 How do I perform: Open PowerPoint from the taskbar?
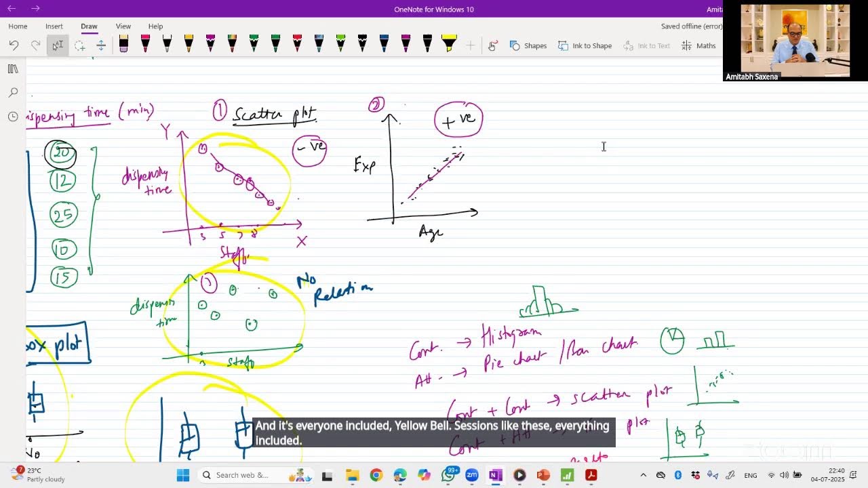543,475
